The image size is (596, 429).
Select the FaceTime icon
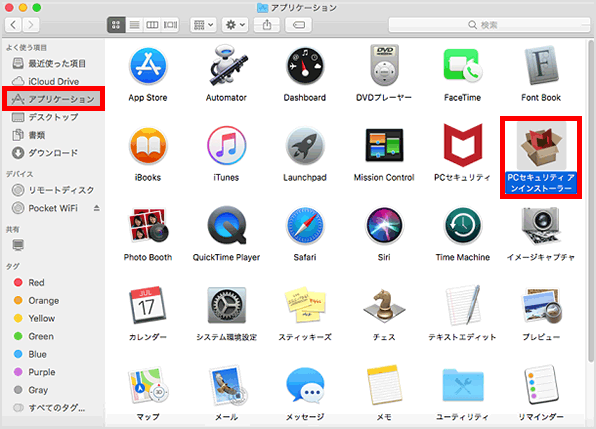click(463, 66)
